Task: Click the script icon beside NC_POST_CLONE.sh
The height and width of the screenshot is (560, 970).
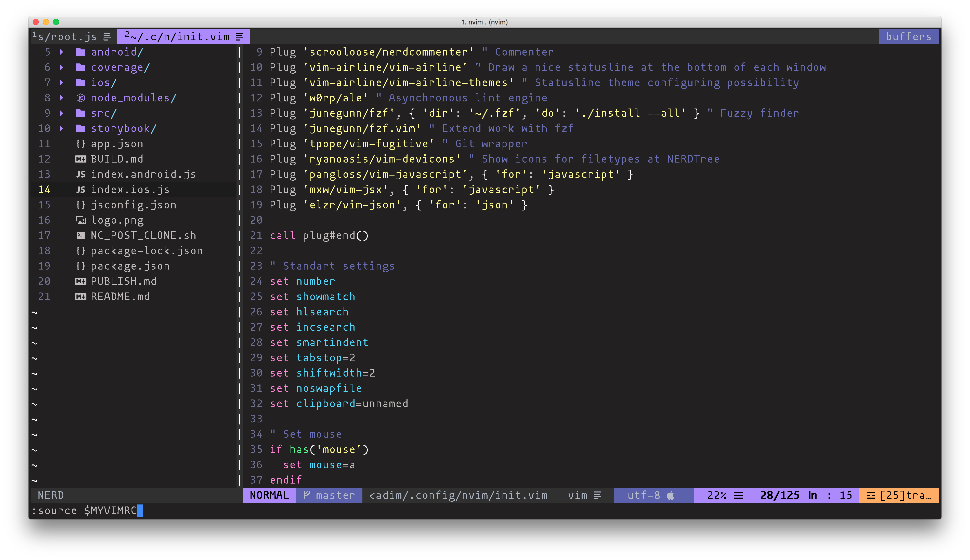Action: 80,235
